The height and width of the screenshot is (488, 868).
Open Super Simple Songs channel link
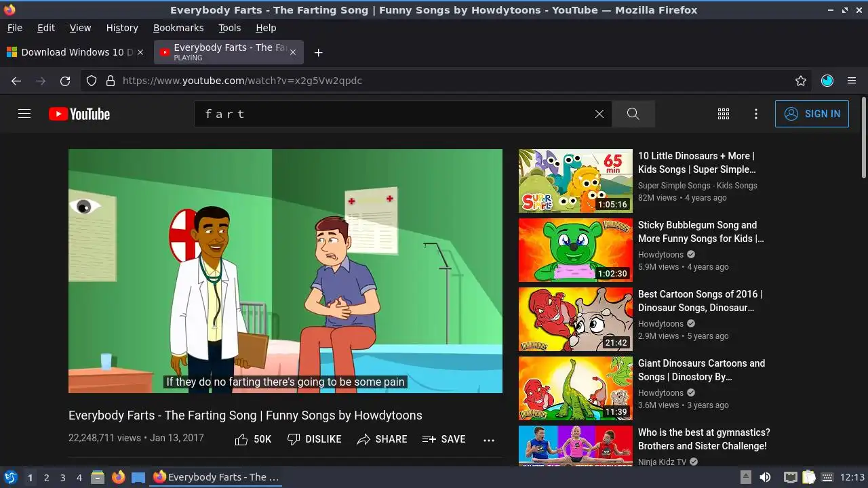tap(698, 186)
